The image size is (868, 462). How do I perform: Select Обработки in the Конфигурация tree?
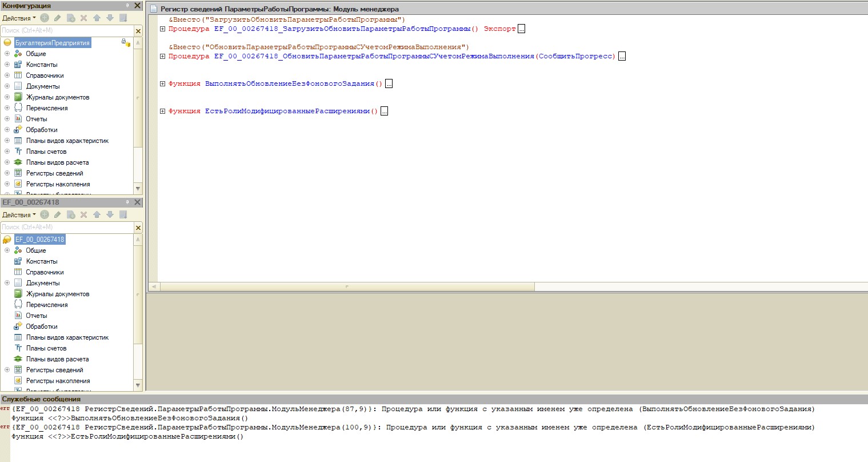(41, 130)
